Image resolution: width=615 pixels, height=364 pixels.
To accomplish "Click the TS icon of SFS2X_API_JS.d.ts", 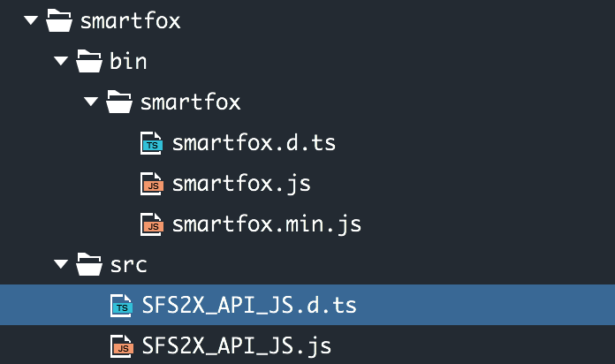I will (121, 305).
